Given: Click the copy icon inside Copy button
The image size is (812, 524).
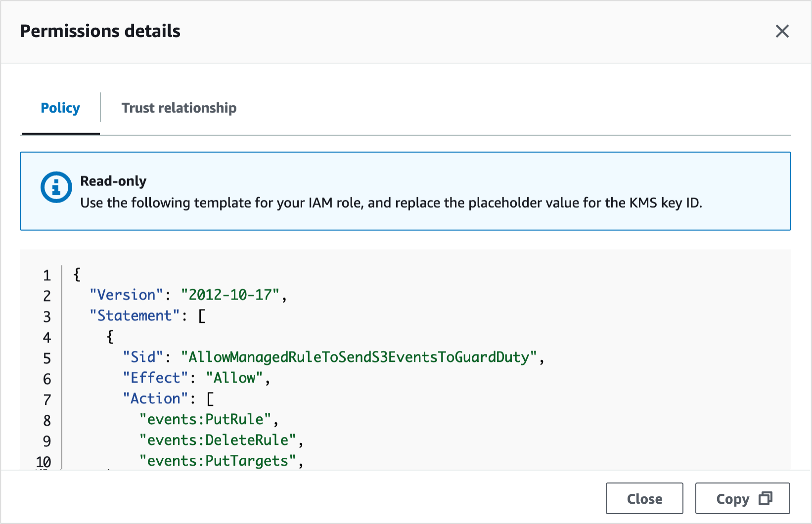Looking at the screenshot, I should point(765,498).
